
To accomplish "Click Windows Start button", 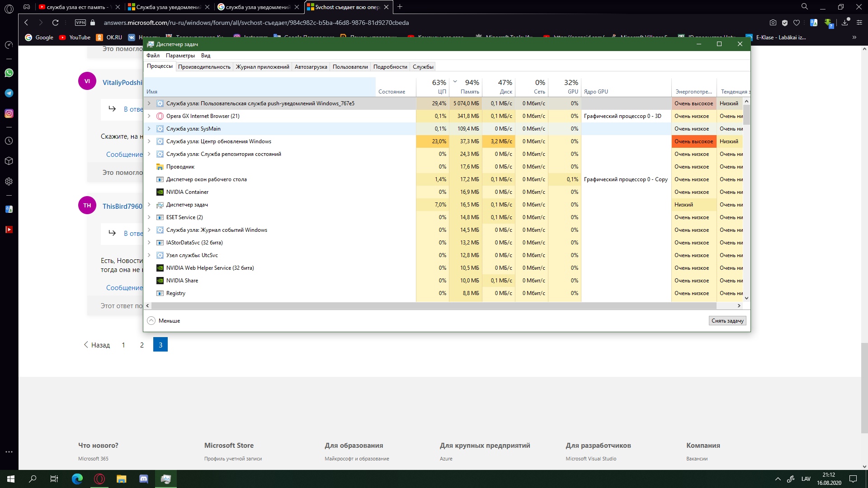I will pos(11,479).
